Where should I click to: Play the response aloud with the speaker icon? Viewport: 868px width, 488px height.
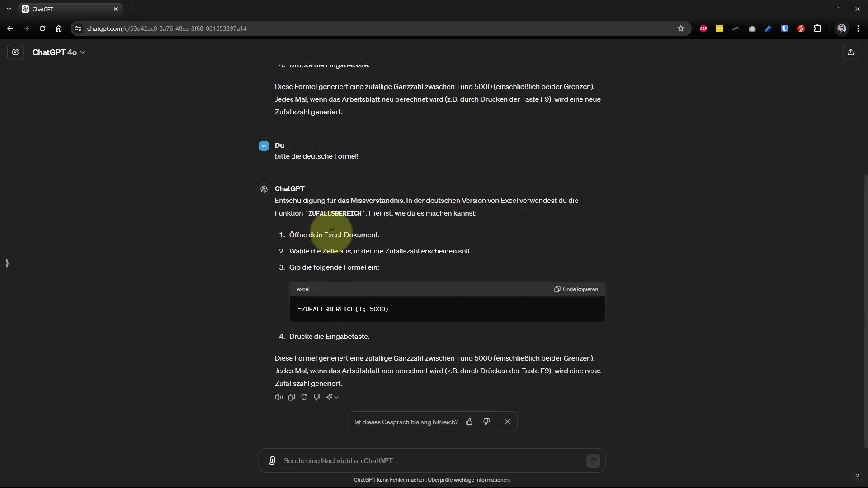pyautogui.click(x=279, y=397)
